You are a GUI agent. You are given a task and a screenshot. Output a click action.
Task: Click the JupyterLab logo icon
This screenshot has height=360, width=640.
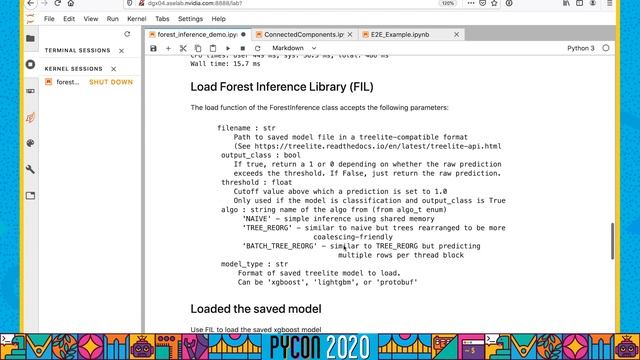coord(30,19)
